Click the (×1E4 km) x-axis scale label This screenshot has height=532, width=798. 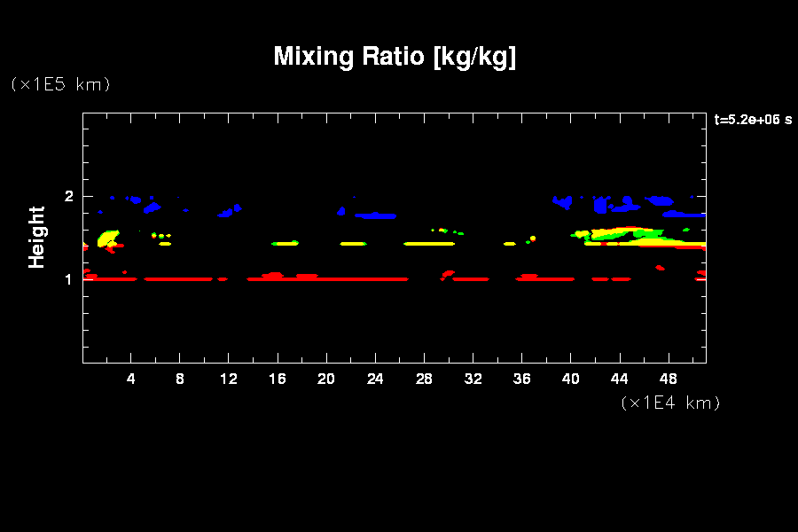670,403
